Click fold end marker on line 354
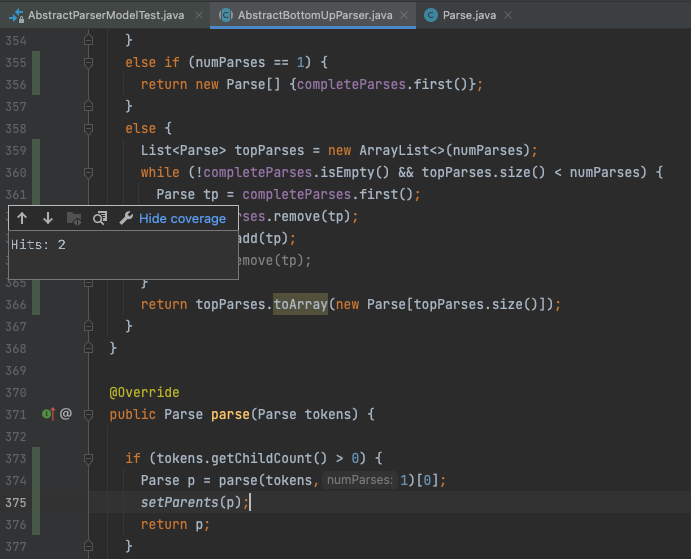Viewport: 691px width, 559px height. pyautogui.click(x=89, y=40)
